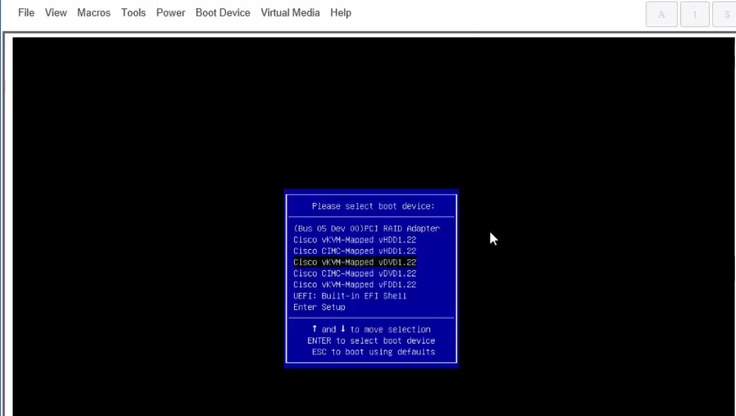Open the View menu
Viewport: 736px width, 416px height.
point(55,13)
